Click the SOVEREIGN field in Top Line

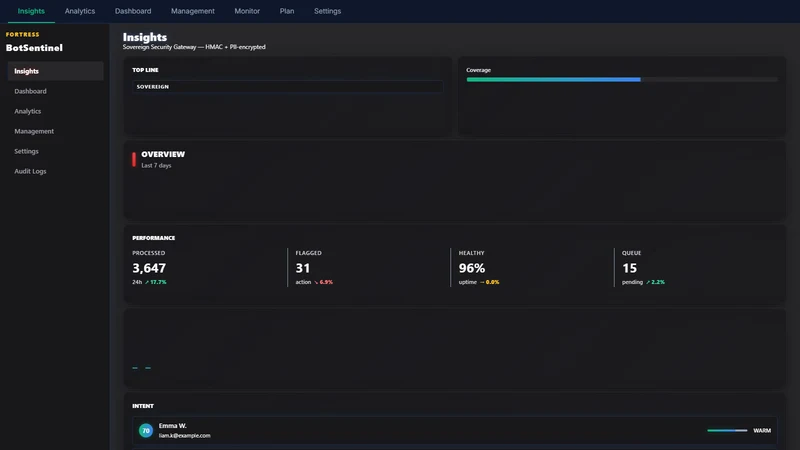tap(288, 87)
